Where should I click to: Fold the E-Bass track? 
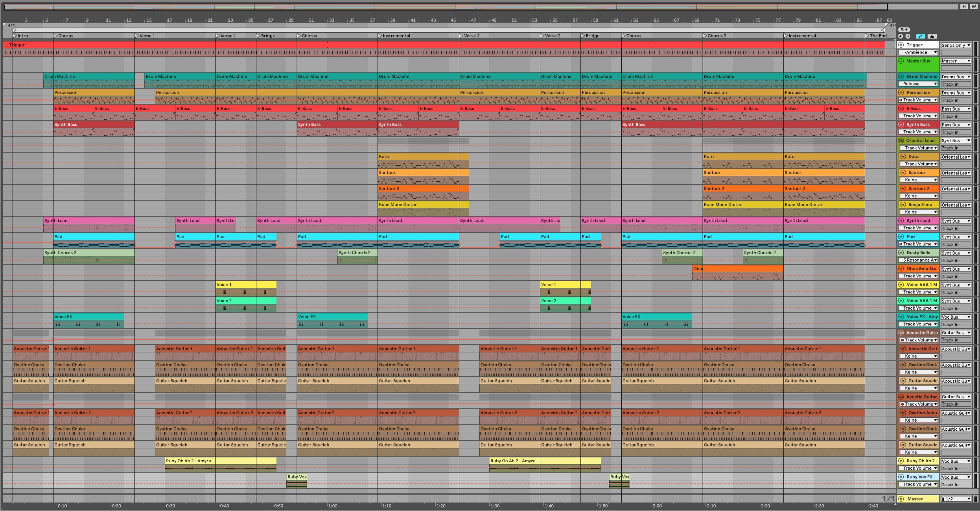click(x=901, y=109)
